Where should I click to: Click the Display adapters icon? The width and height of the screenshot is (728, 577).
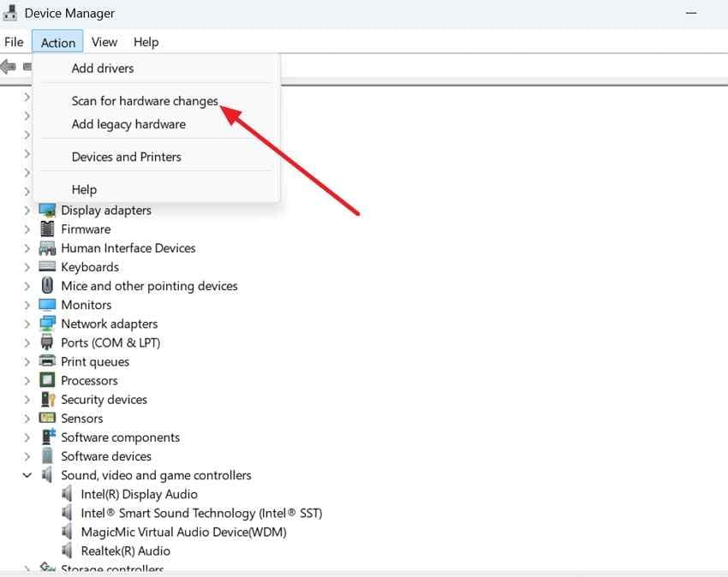pyautogui.click(x=47, y=211)
